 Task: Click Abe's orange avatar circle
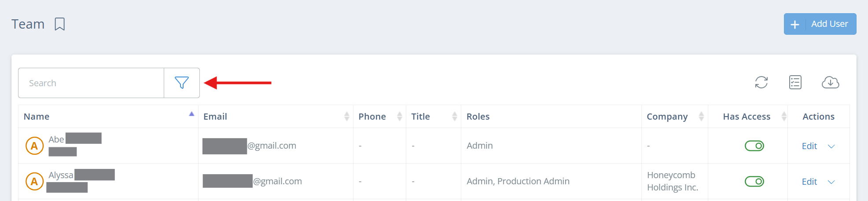pyautogui.click(x=34, y=146)
